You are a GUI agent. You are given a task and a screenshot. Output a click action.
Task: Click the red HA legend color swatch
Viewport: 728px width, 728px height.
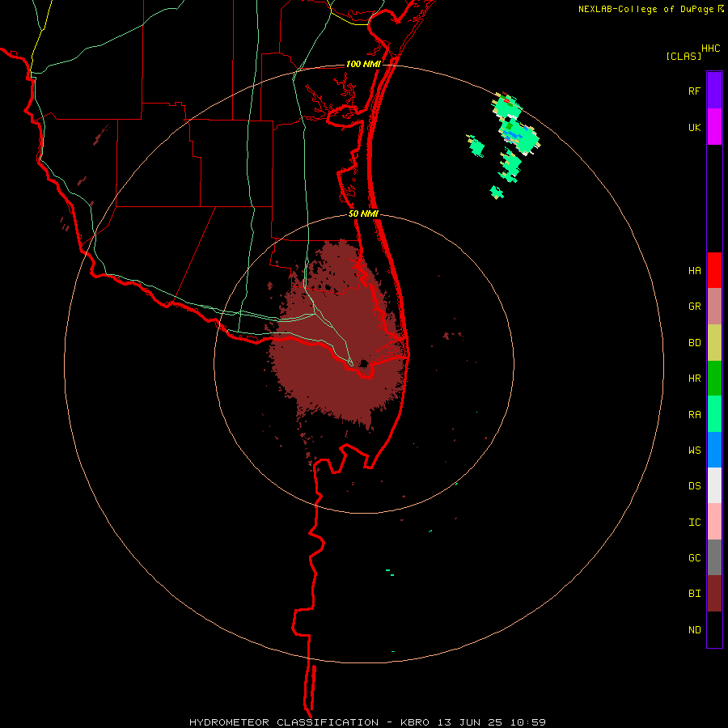[714, 270]
